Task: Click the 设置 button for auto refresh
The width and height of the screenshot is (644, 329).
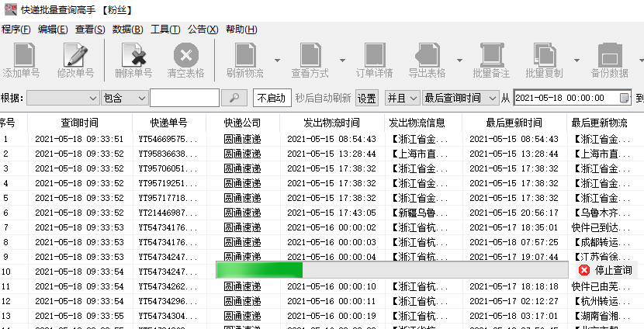Action: [x=366, y=99]
